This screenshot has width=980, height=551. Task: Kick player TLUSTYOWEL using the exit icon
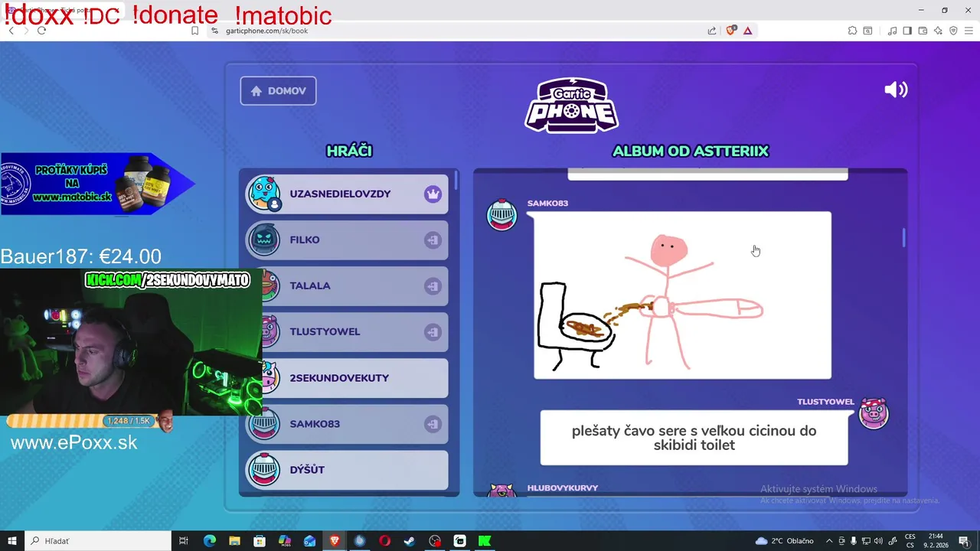click(x=433, y=331)
